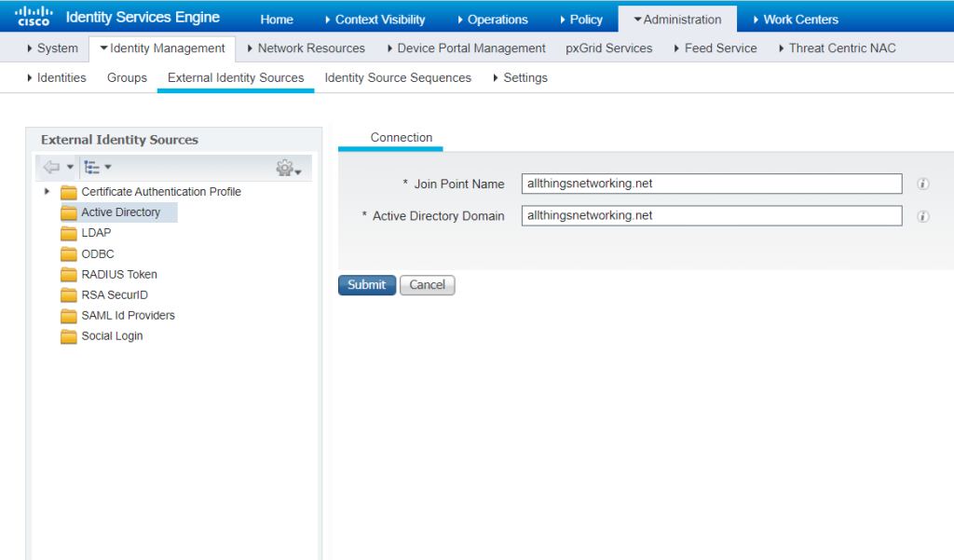The width and height of the screenshot is (954, 560).
Task: Open the Context Visibility menu
Action: [x=375, y=20]
